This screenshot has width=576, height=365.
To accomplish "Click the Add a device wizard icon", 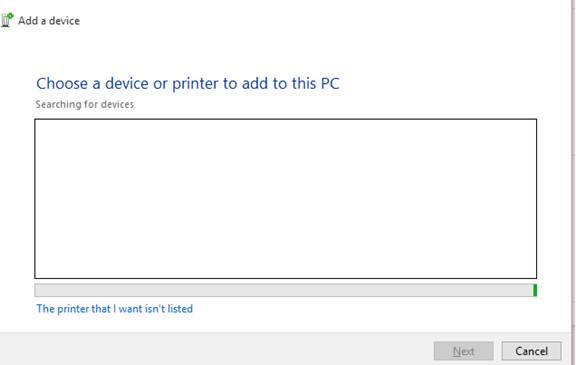I will [7, 20].
